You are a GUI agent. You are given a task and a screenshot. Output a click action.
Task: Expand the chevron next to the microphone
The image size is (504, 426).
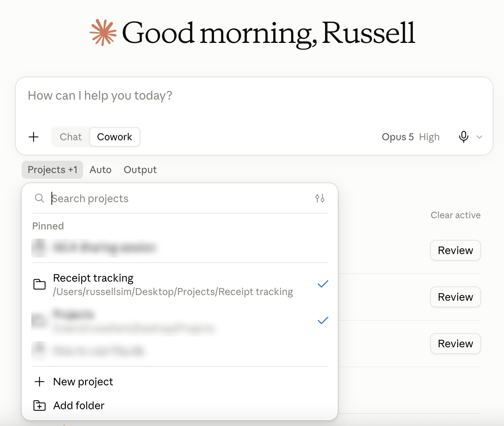479,137
